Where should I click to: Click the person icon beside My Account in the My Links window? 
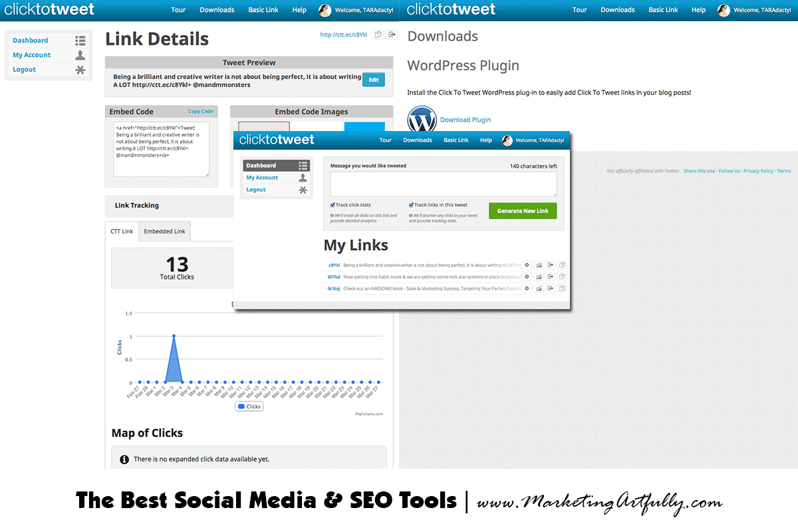pos(303,178)
